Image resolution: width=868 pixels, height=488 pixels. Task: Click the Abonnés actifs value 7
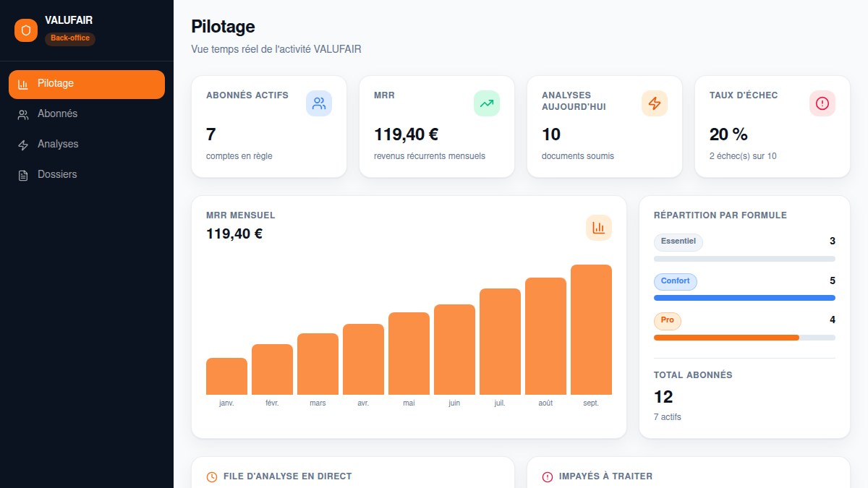pos(211,134)
